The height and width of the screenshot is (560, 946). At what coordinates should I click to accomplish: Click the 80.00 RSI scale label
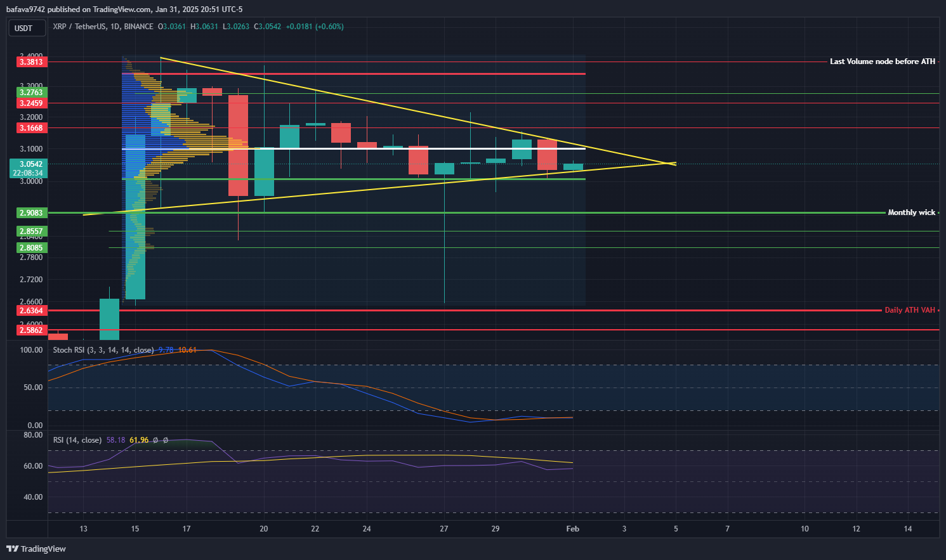(33, 435)
